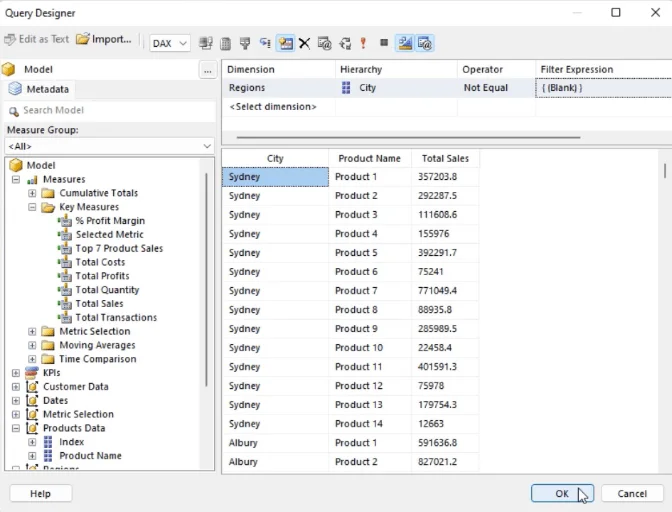Select the 771049.4 Total Sales cell
Screen dimensions: 672x512
click(x=445, y=291)
